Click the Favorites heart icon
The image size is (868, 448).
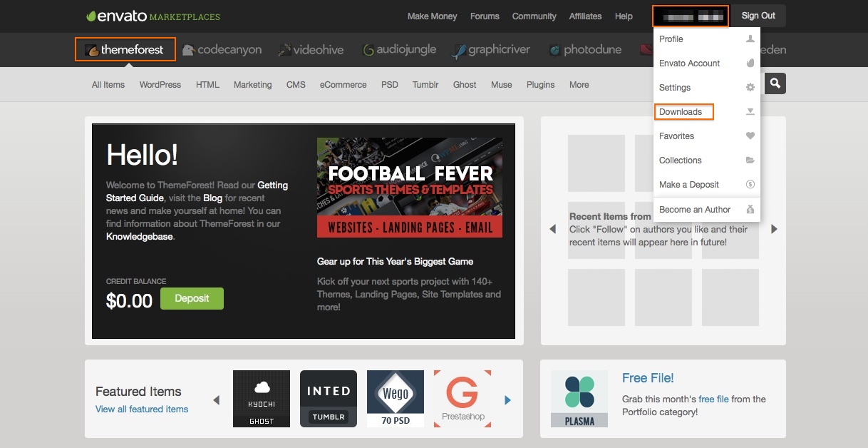pos(750,136)
